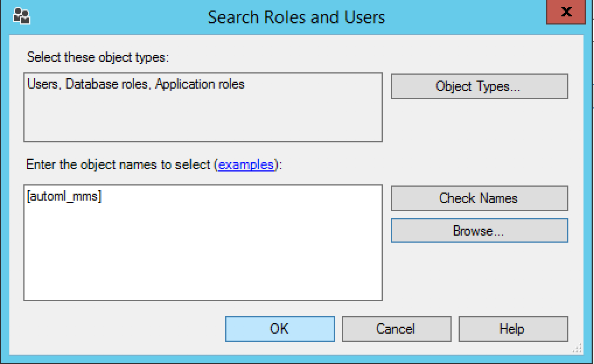The image size is (594, 364).
Task: Close the dialog with red X
Action: tap(566, 12)
